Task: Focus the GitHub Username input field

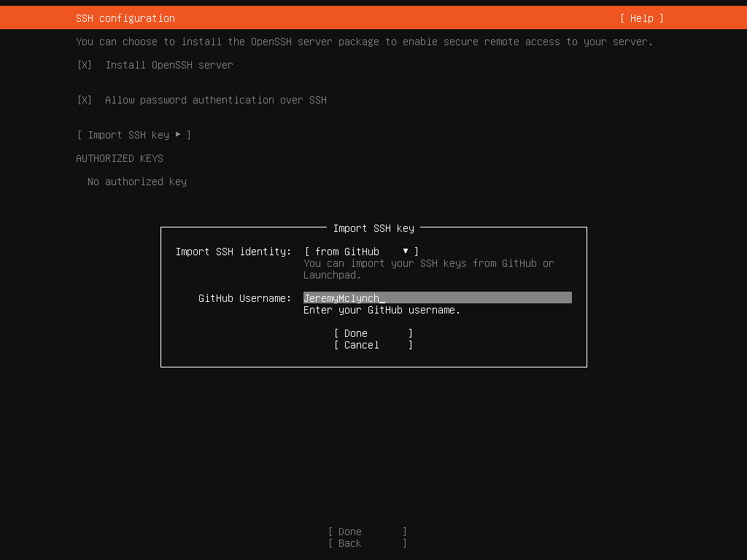Action: 437,298
